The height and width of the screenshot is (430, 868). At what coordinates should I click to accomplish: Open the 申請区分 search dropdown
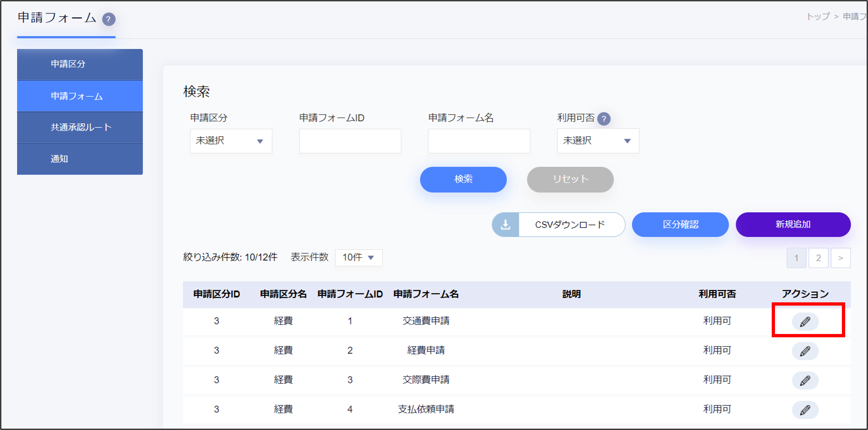[231, 141]
